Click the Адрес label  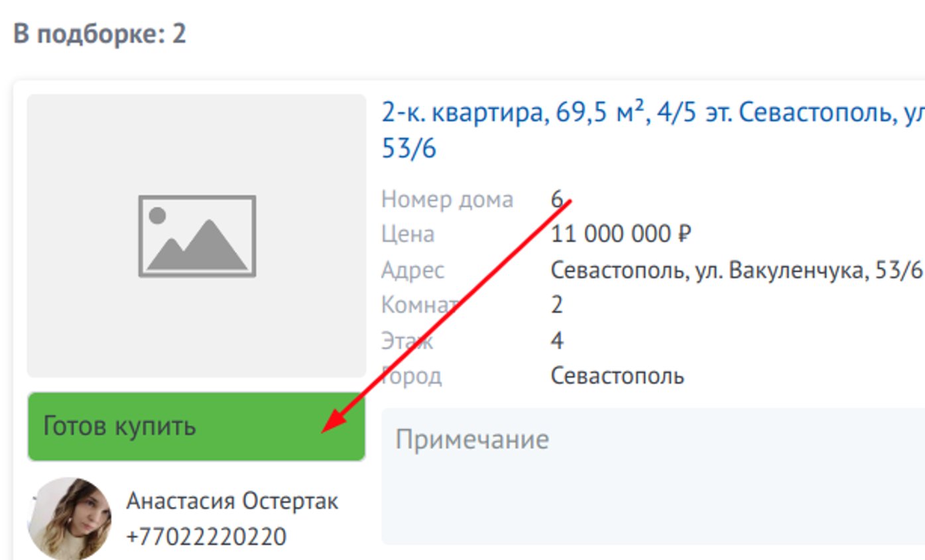pyautogui.click(x=412, y=270)
